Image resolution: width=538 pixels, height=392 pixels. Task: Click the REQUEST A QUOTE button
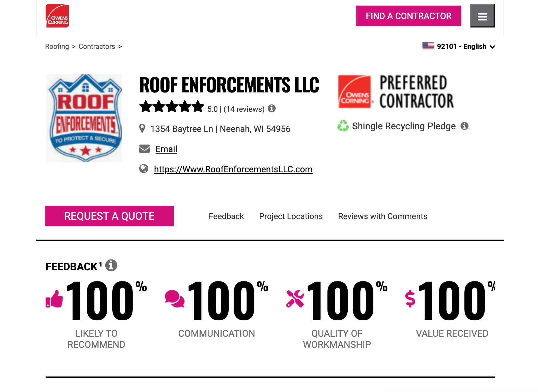point(109,216)
